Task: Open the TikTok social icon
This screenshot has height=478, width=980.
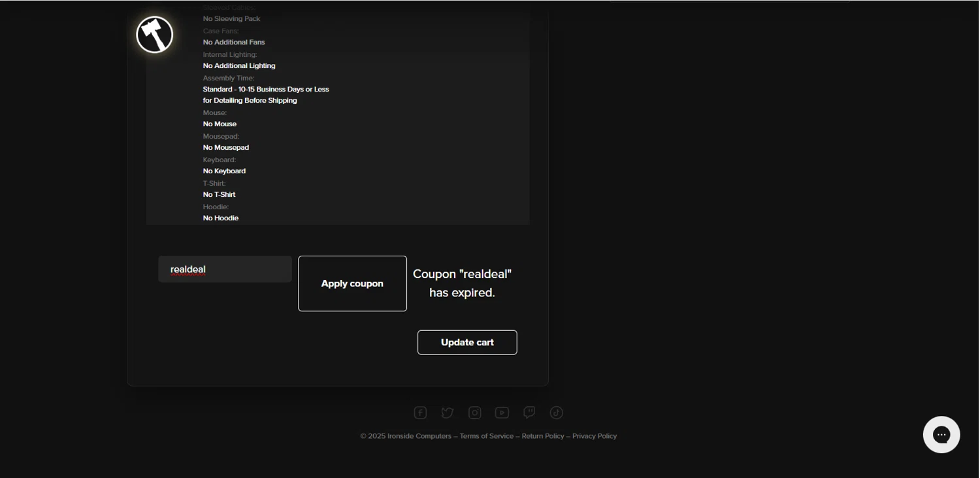Action: 557,413
